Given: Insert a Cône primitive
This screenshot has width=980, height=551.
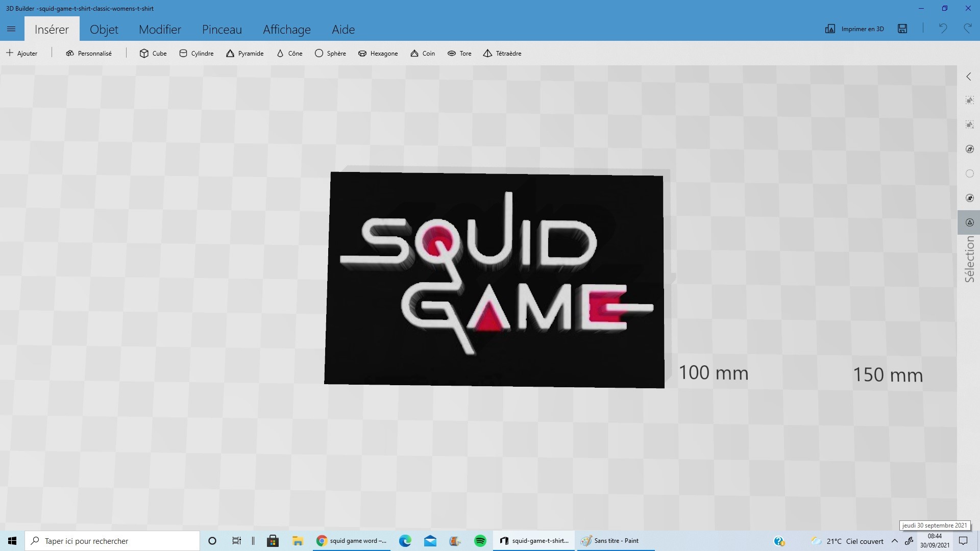Looking at the screenshot, I should [289, 53].
